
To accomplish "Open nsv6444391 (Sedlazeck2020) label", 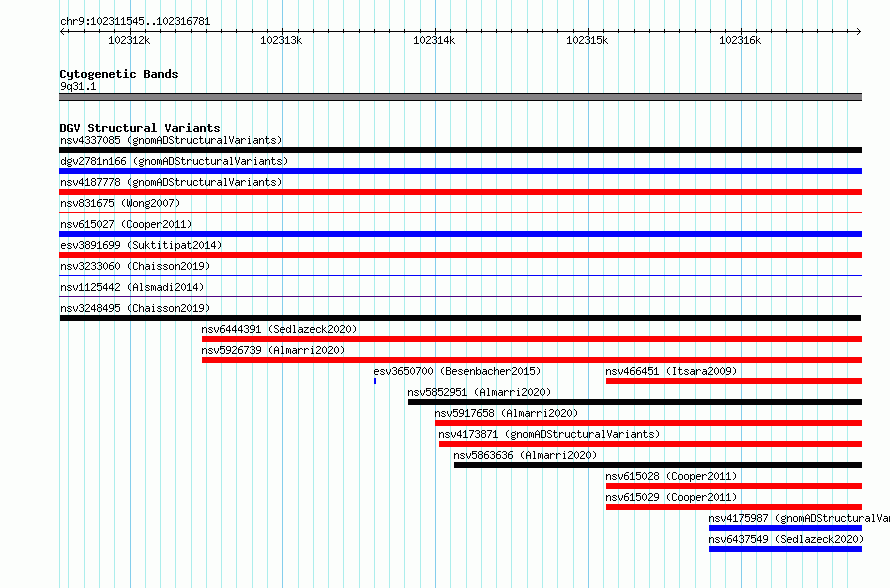I will [279, 329].
